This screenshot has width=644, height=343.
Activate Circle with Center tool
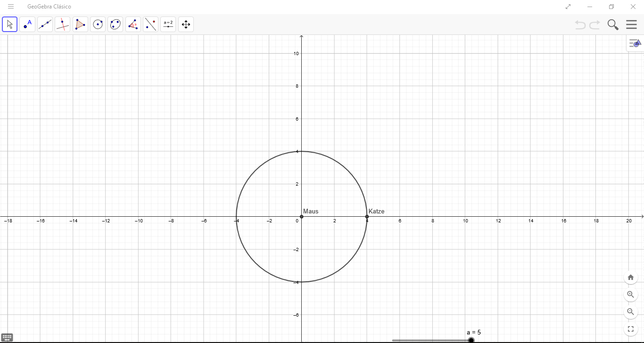point(98,24)
